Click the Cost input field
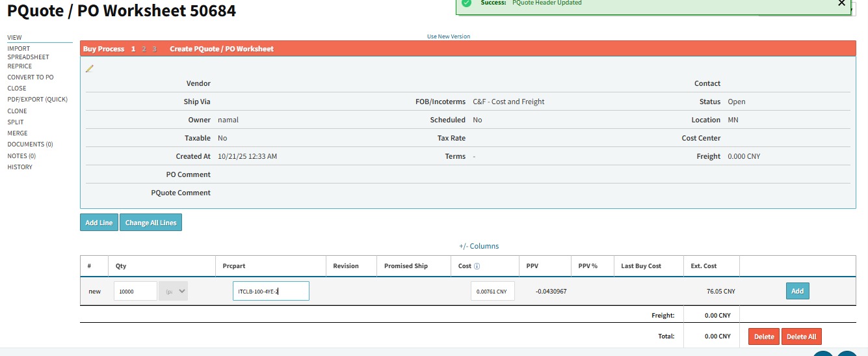This screenshot has height=356, width=868. click(x=492, y=292)
